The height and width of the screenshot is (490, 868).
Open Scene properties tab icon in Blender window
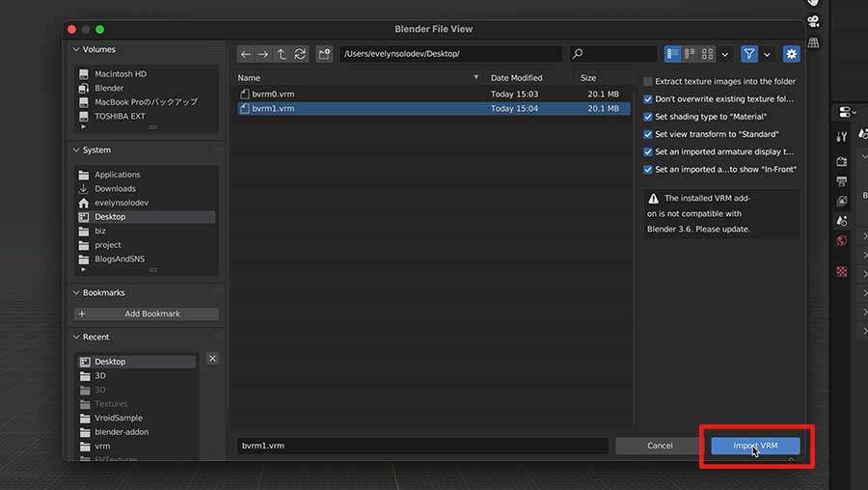pos(841,220)
